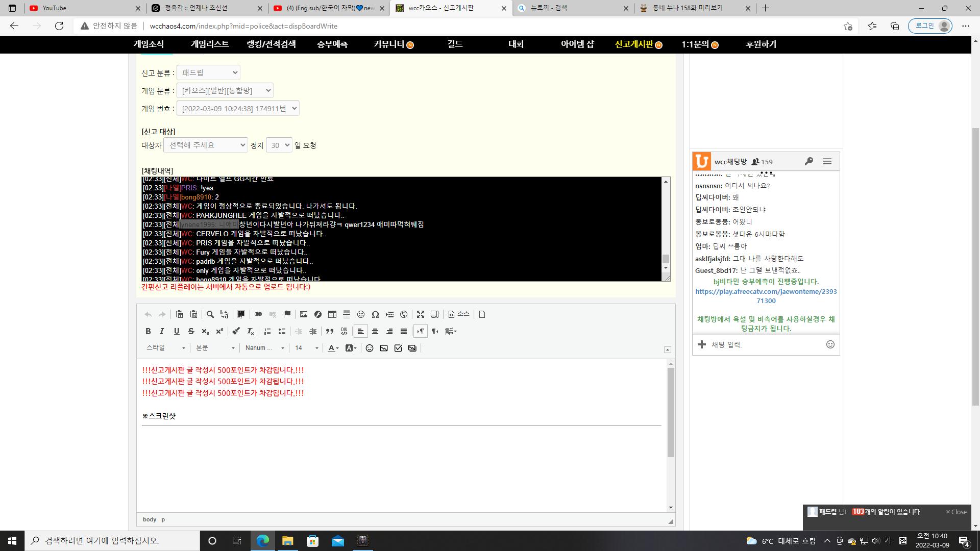The width and height of the screenshot is (980, 551).
Task: Toggle Superscript formatting
Action: 219,331
